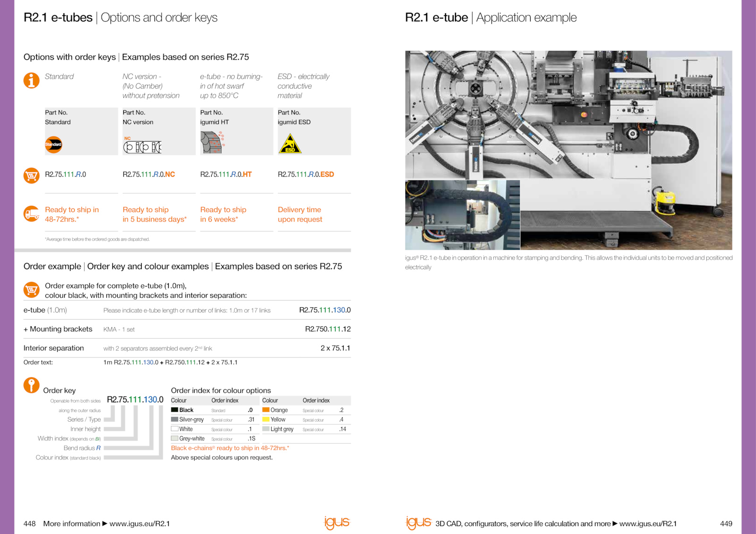Click the 'R2.1 e-tubes' page title
Screen dimensions: 756x534
(58, 17)
